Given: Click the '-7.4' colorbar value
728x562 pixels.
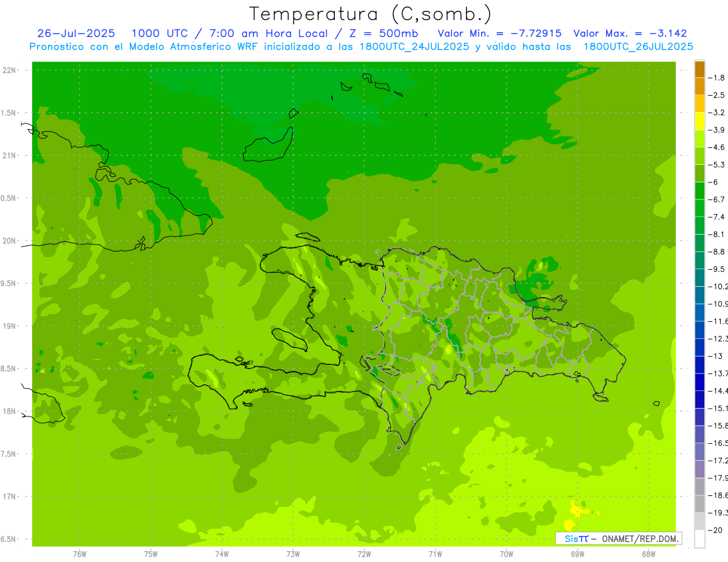Looking at the screenshot, I should 717,217.
